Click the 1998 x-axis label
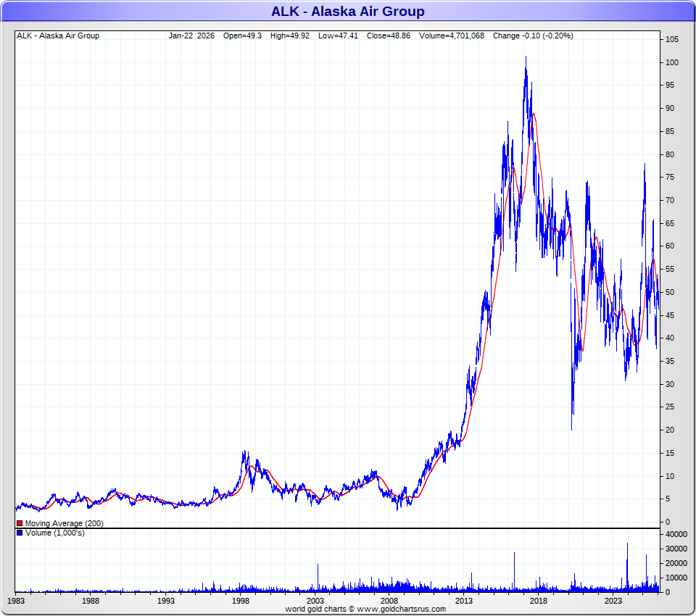This screenshot has height=616, width=696. pos(241,601)
